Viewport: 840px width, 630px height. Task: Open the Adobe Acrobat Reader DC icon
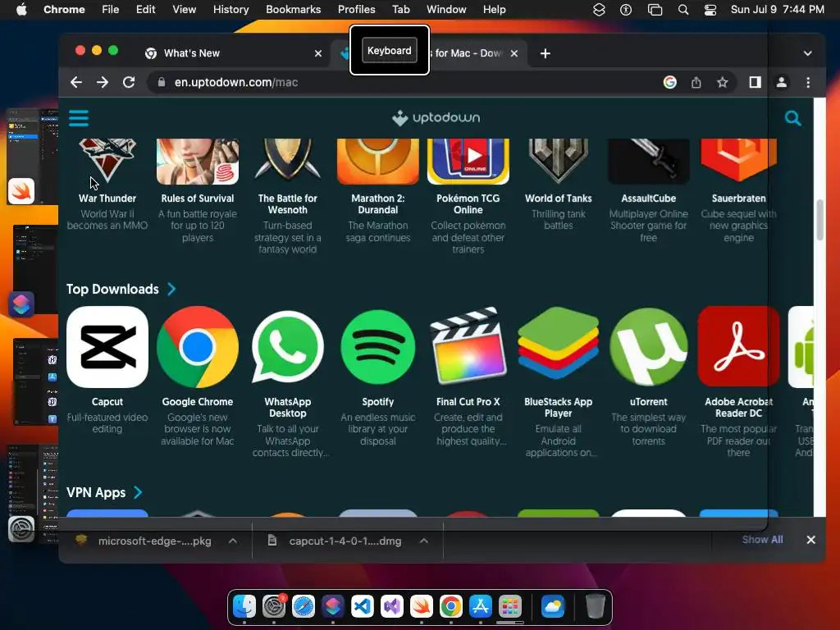[x=739, y=347]
